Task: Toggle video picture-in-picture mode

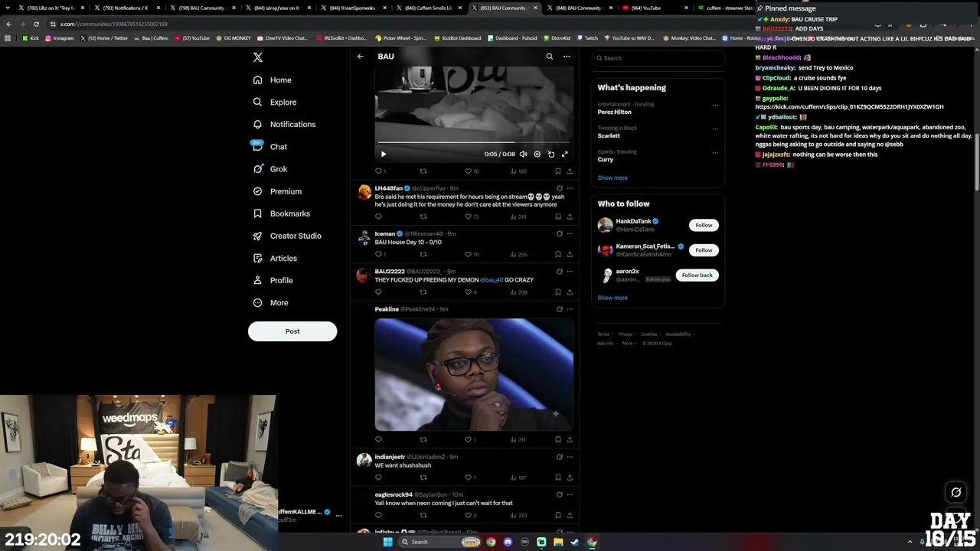Action: [x=550, y=154]
